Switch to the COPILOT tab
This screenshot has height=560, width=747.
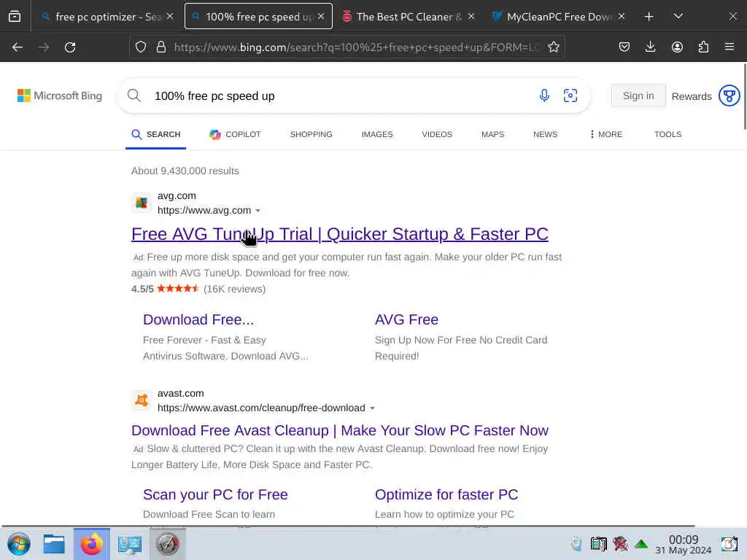pos(235,134)
